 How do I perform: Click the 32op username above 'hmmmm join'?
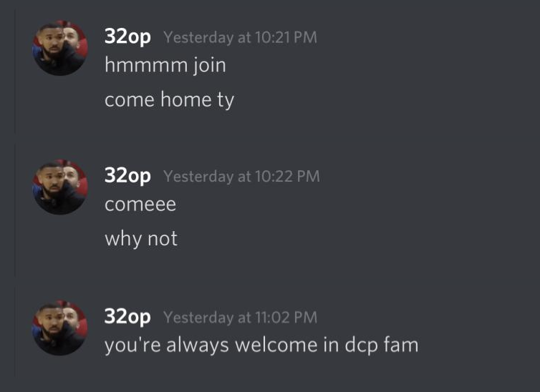127,36
